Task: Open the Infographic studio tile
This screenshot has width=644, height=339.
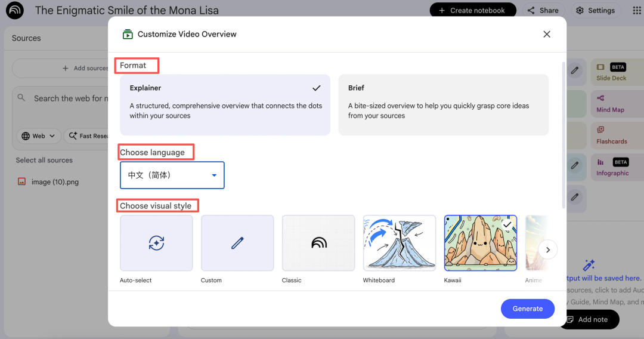Action: pos(612,167)
